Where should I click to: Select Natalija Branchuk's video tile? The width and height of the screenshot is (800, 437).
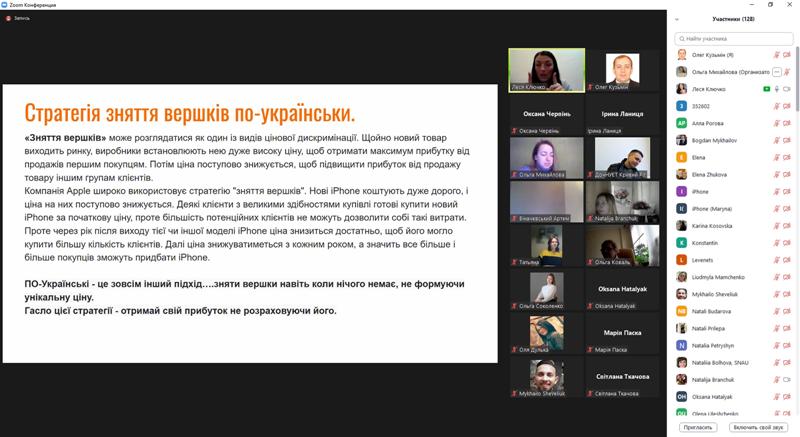[622, 201]
